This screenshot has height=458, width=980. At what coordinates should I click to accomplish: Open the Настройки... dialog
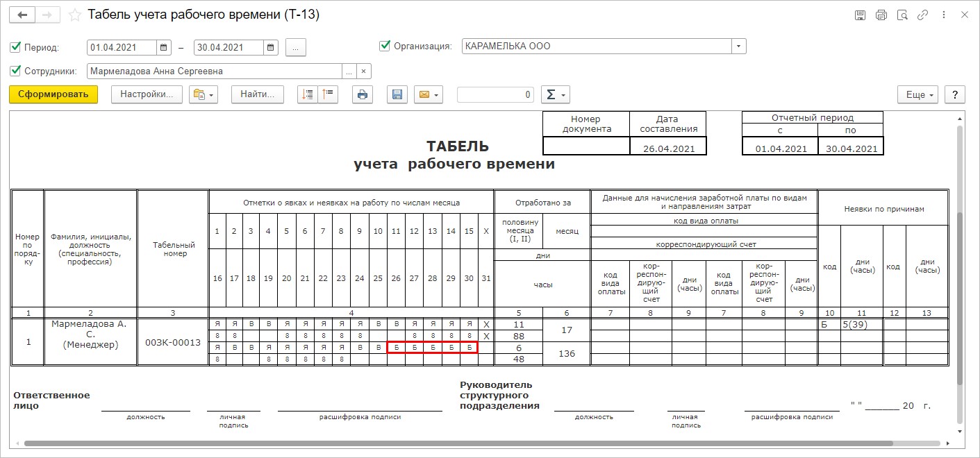tap(147, 94)
